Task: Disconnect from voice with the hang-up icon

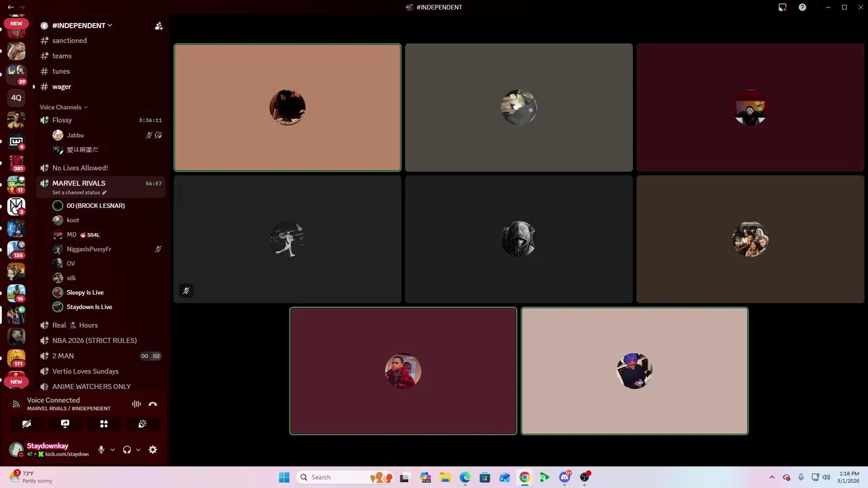Action: pos(153,404)
